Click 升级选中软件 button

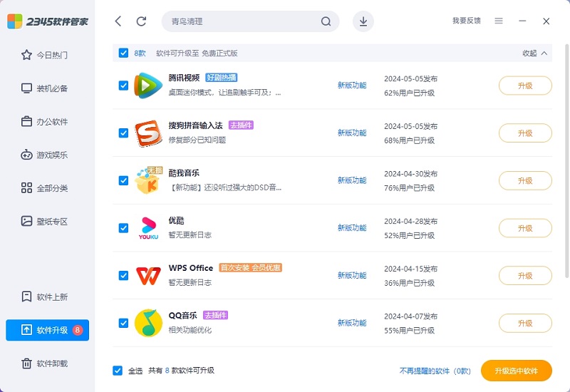click(516, 371)
